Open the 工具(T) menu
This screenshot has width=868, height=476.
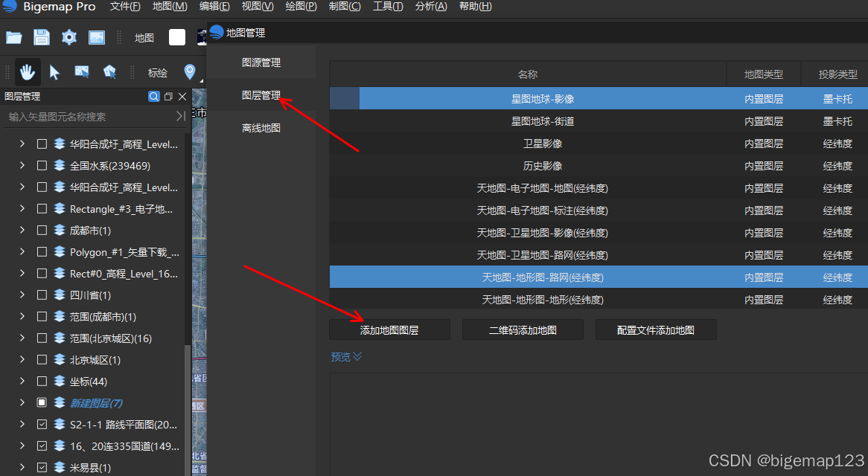(x=388, y=7)
